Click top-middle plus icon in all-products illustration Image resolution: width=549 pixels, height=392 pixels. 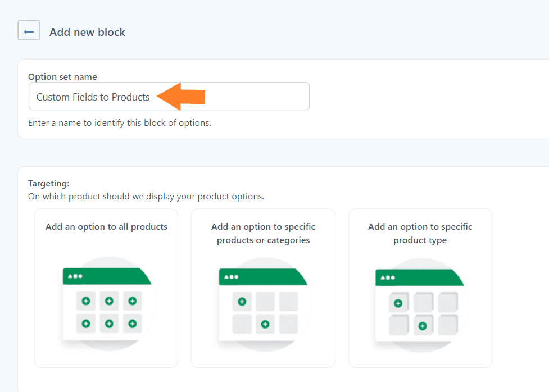pyautogui.click(x=109, y=300)
